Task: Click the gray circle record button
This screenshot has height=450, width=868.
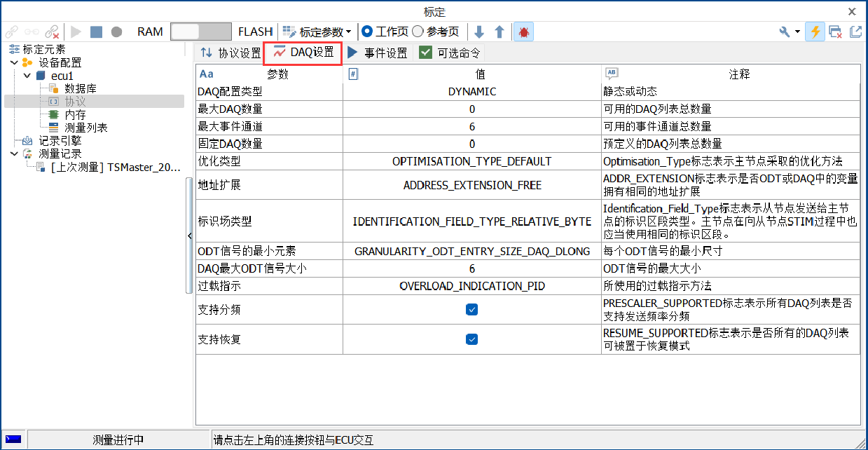Action: 116,32
